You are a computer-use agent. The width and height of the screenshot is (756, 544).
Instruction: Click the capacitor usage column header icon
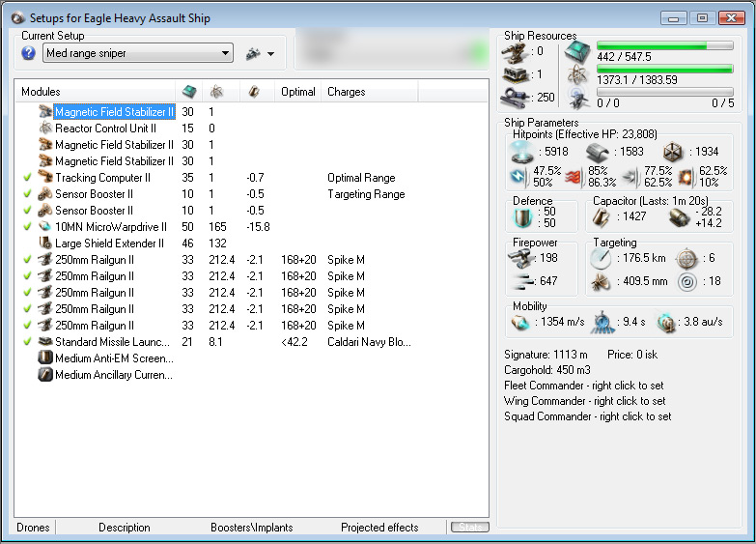click(254, 91)
